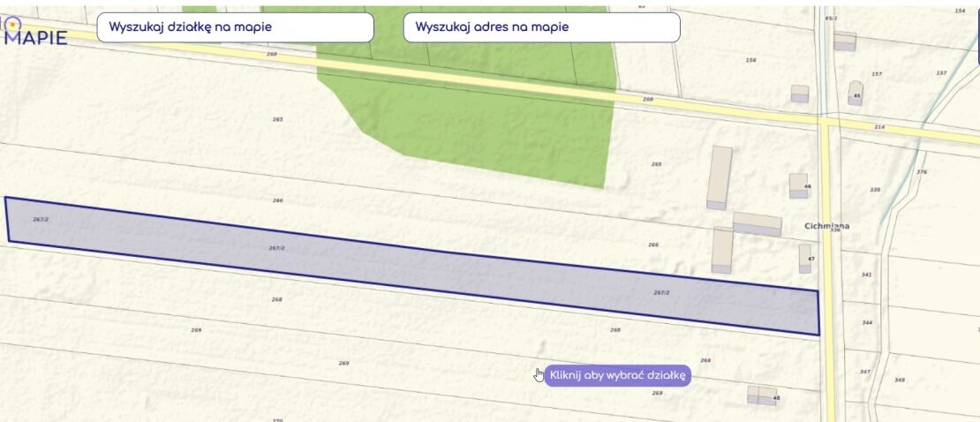Click the 'Kliknij aby wybrać działkę' tooltip
980x422 pixels.
(x=617, y=376)
